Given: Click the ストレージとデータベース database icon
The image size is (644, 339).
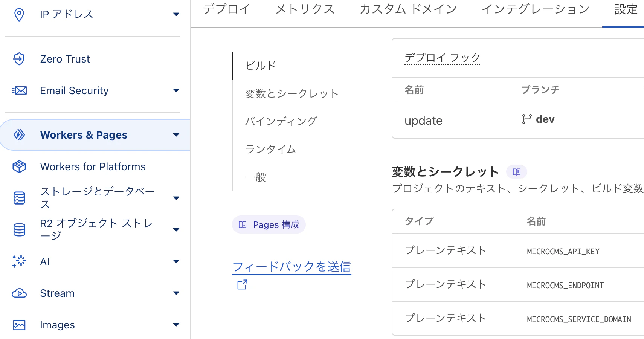Looking at the screenshot, I should pos(19,198).
